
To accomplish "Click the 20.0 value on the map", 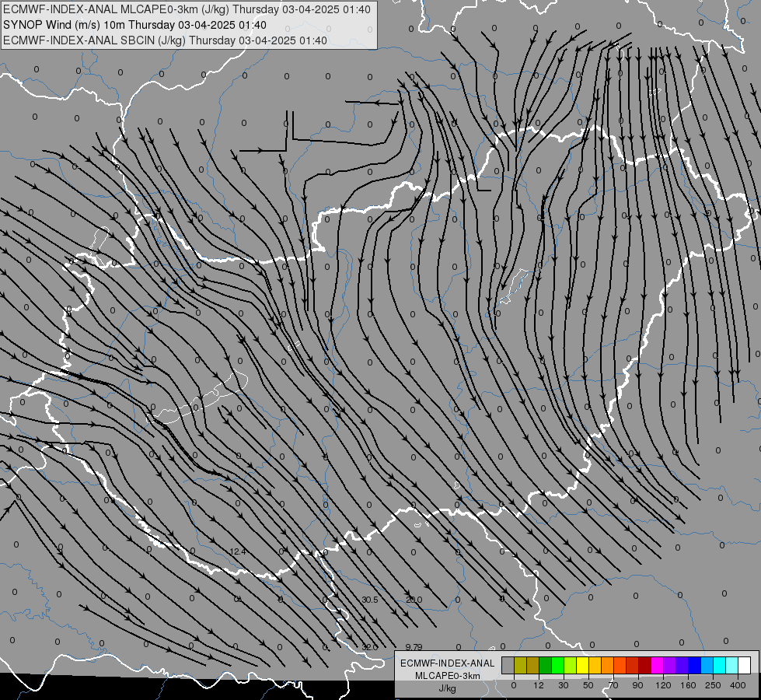I will (414, 600).
